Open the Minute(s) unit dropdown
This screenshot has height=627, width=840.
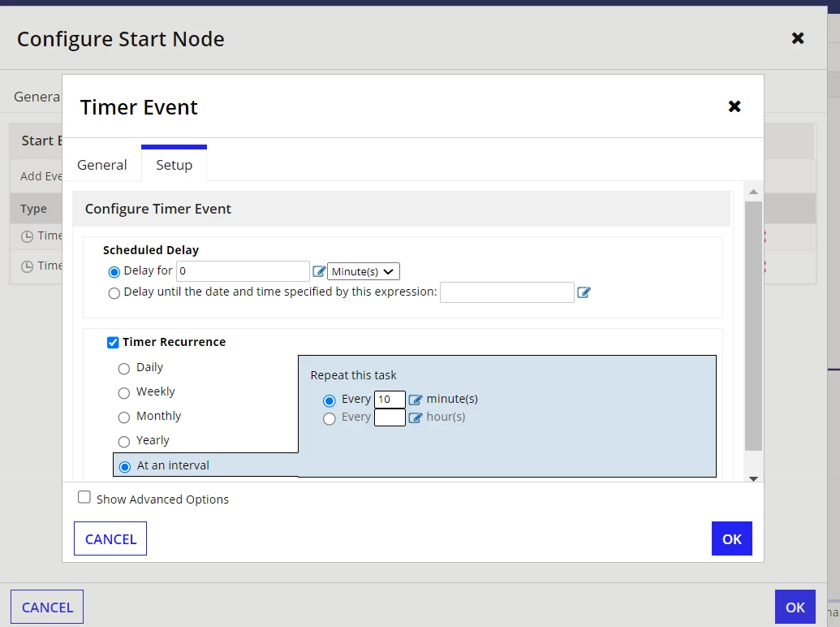point(364,272)
